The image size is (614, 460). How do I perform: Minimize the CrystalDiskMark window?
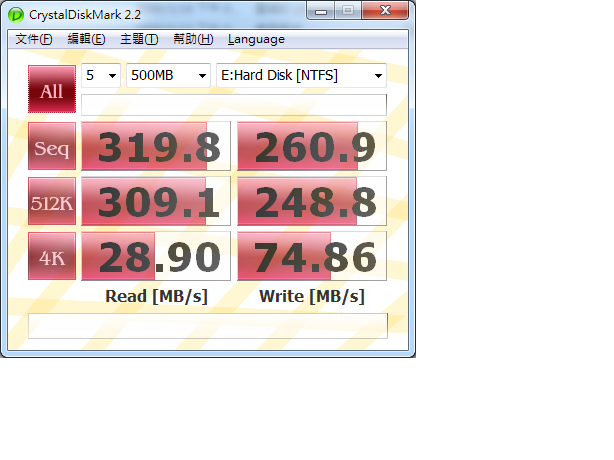[321, 11]
